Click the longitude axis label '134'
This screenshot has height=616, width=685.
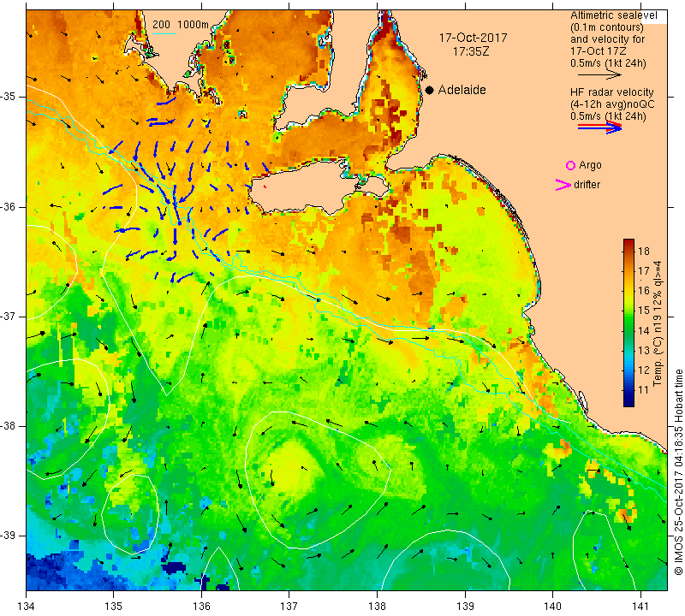point(27,606)
